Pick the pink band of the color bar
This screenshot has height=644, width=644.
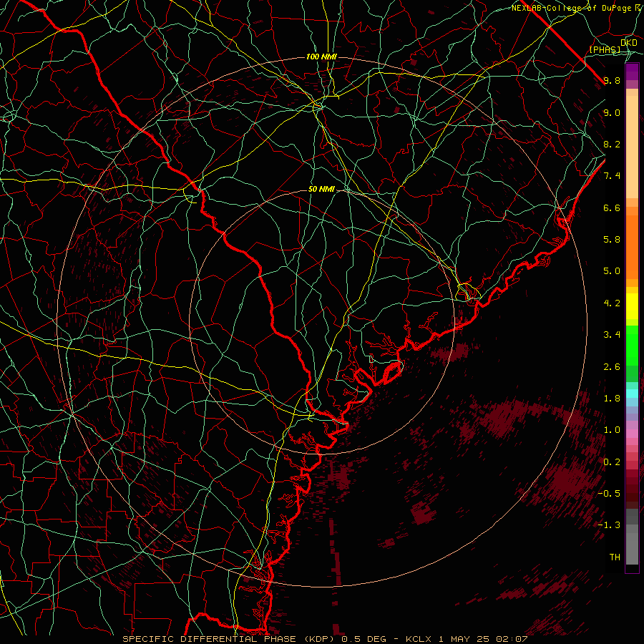(x=632, y=434)
